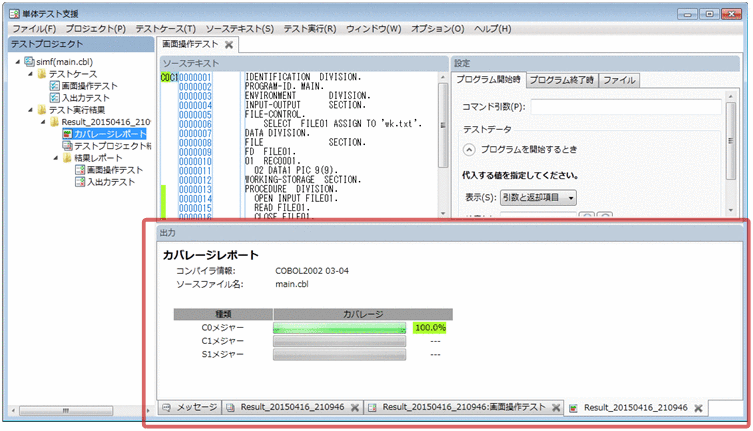
Task: Click the 結果レポート folder icon
Action: 67,158
